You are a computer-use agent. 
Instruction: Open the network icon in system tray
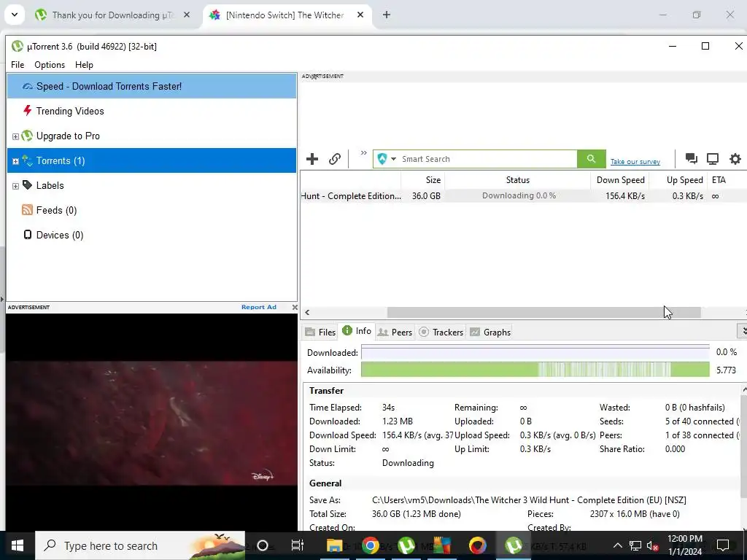click(x=635, y=545)
